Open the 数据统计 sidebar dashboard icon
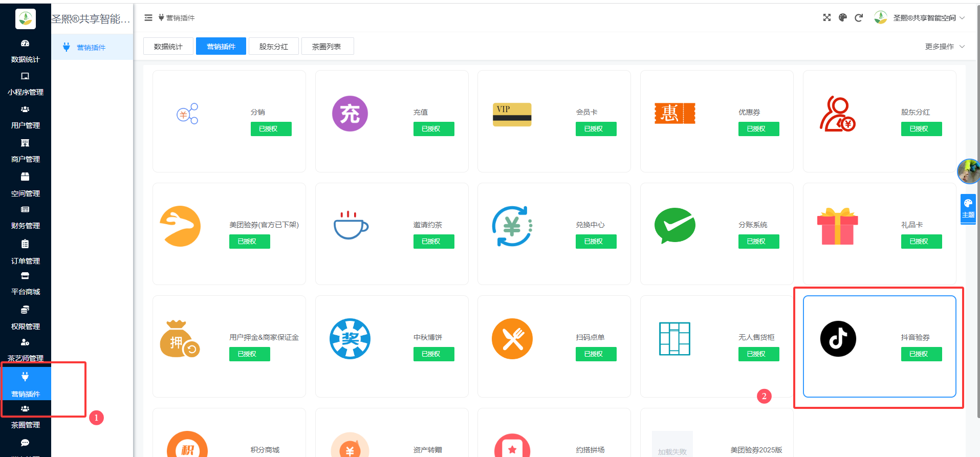The image size is (980, 457). pos(25,43)
